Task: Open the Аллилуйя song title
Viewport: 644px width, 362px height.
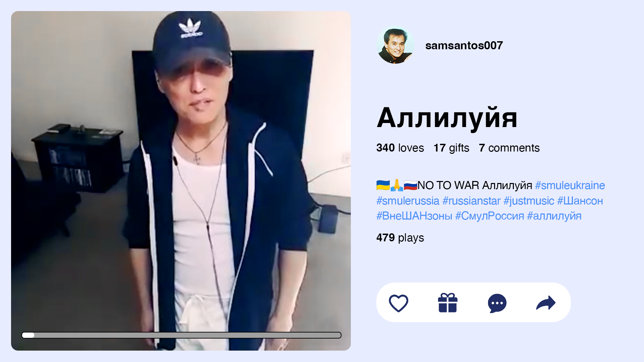Action: (447, 118)
